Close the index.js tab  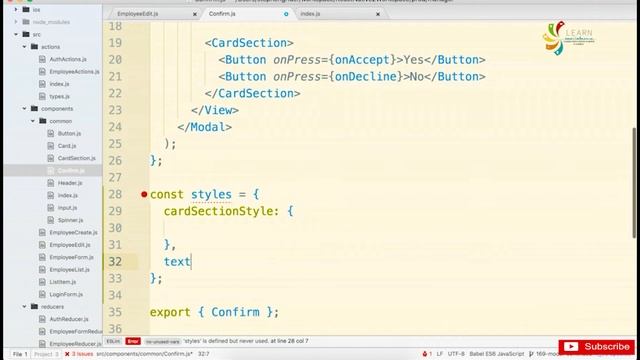click(378, 14)
